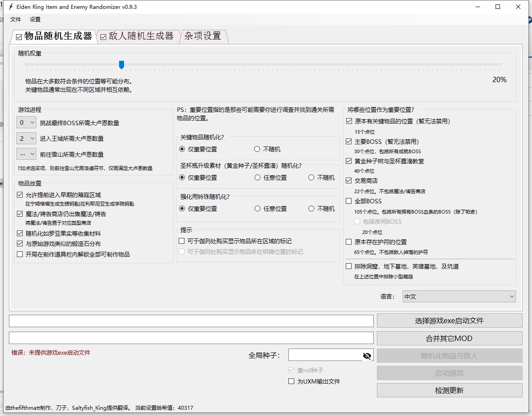Click 检测更新 button
The height and width of the screenshot is (416, 532).
coord(449,391)
